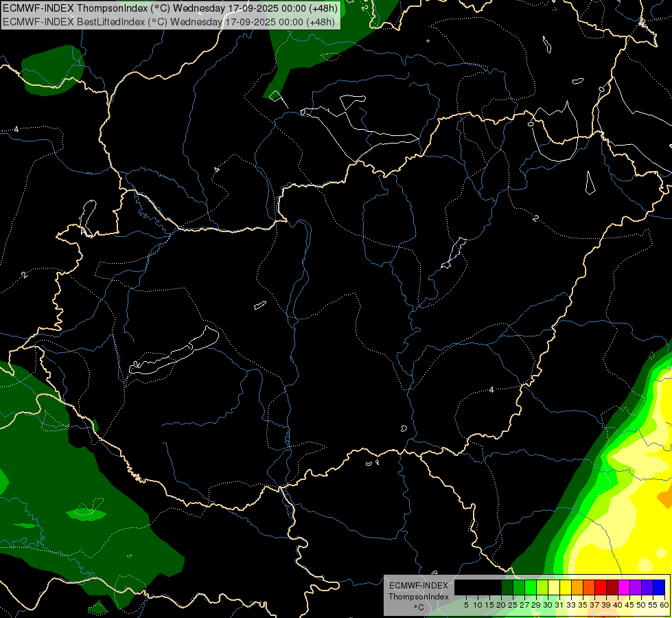Select the lime 29–30 legend swatch
The image size is (672, 618).
coord(542,587)
